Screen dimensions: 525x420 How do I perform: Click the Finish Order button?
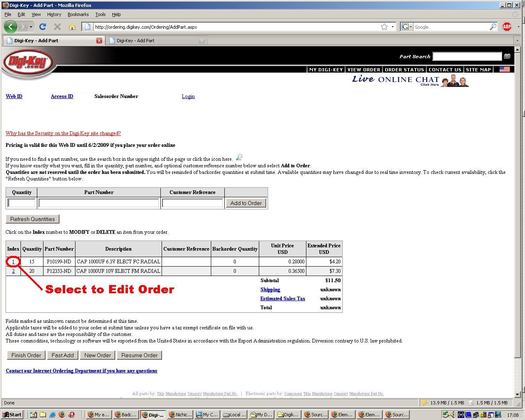point(26,355)
